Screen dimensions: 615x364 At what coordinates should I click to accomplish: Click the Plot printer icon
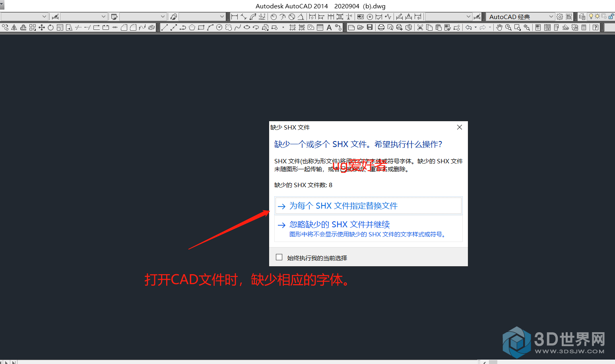(x=381, y=27)
